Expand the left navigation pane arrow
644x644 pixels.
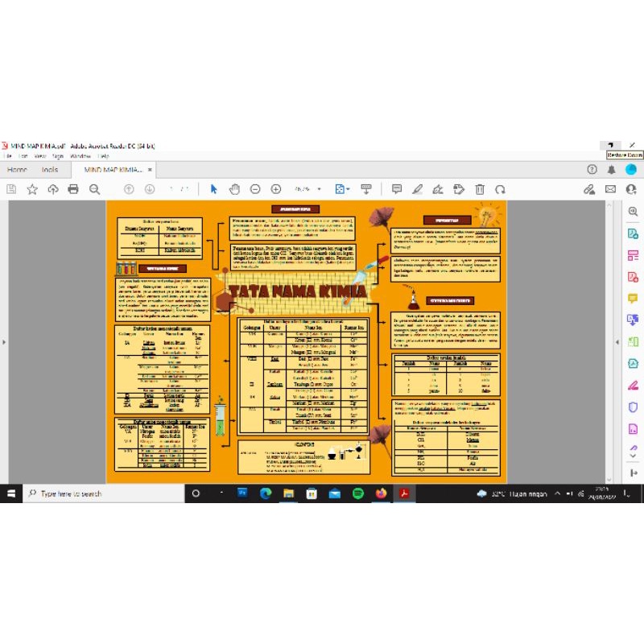click(x=4, y=342)
